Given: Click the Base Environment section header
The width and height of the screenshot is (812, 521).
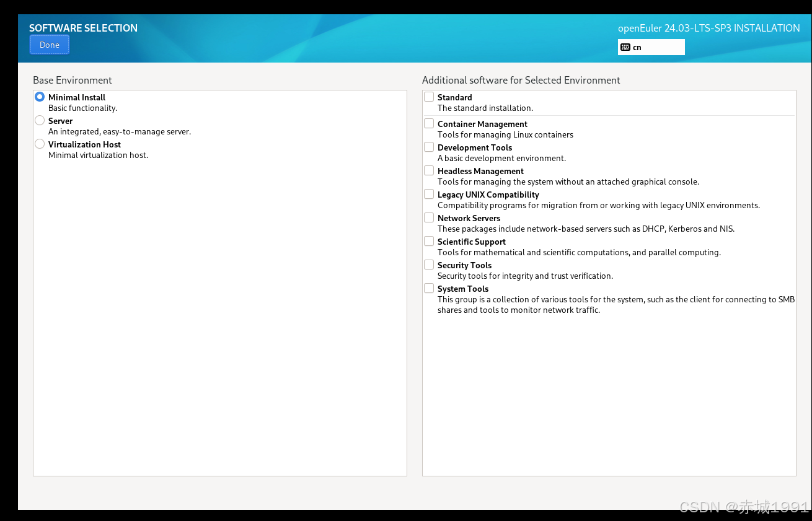Looking at the screenshot, I should [x=72, y=80].
